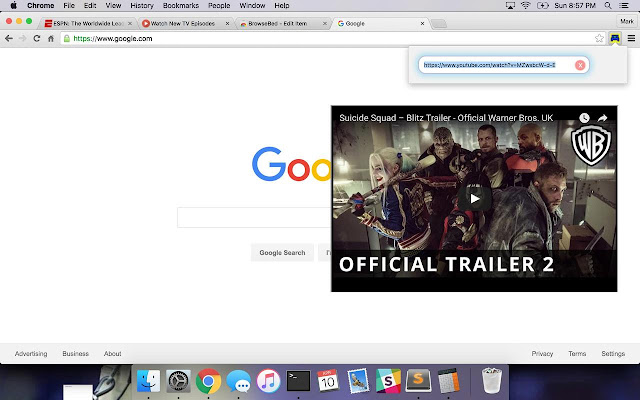Screen dimensions: 640x400
Task: Open Chrome from the dock
Action: click(208, 380)
